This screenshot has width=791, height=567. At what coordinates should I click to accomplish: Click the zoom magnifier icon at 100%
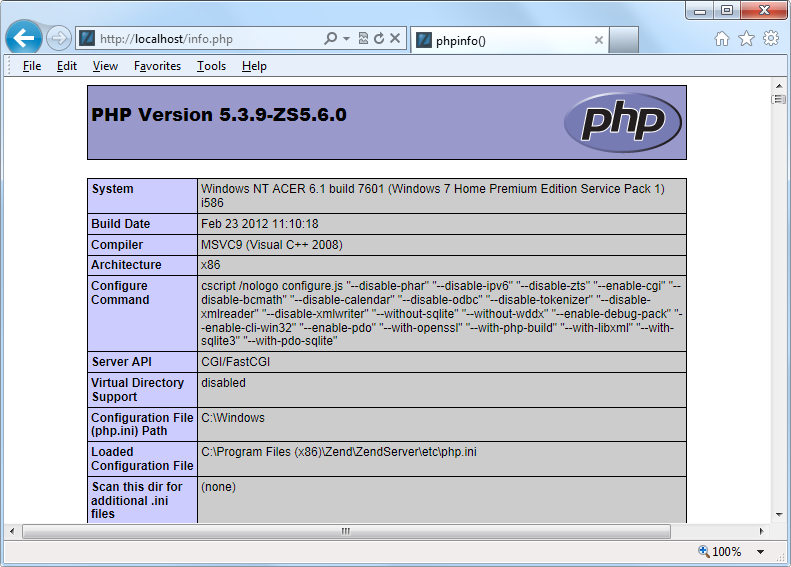point(703,551)
